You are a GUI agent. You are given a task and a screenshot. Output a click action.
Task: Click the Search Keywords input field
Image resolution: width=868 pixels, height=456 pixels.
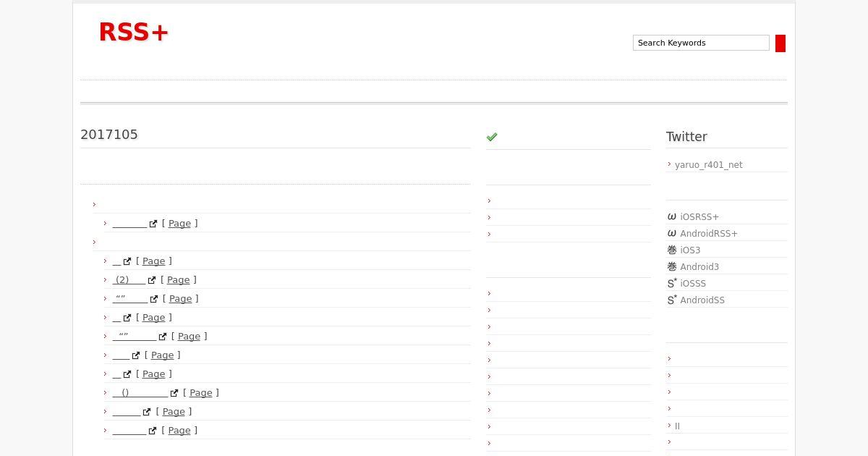[700, 43]
